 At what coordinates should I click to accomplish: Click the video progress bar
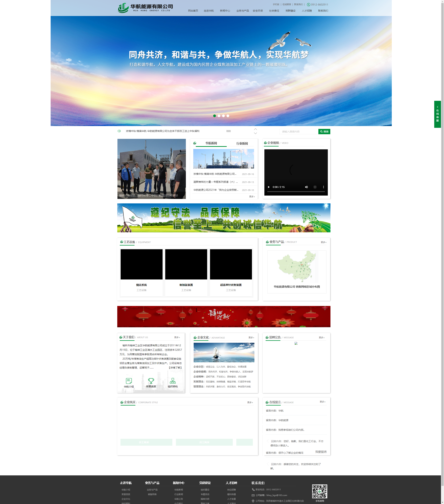pyautogui.click(x=296, y=192)
